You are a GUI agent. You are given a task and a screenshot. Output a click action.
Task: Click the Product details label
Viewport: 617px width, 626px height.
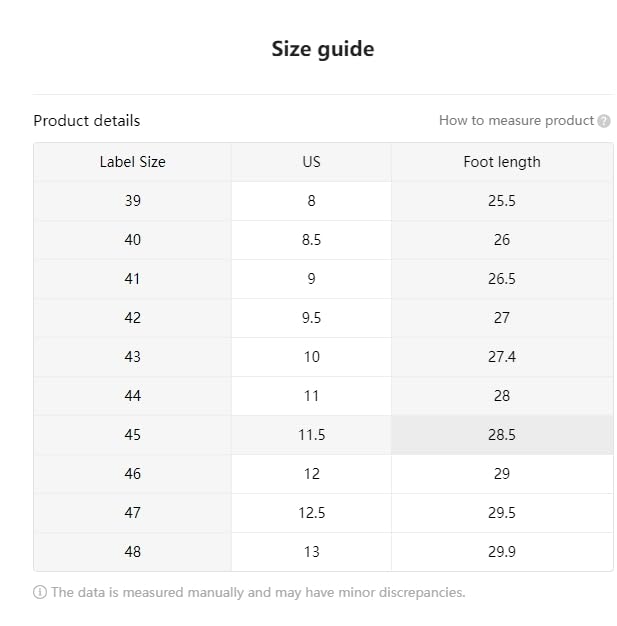pos(87,120)
